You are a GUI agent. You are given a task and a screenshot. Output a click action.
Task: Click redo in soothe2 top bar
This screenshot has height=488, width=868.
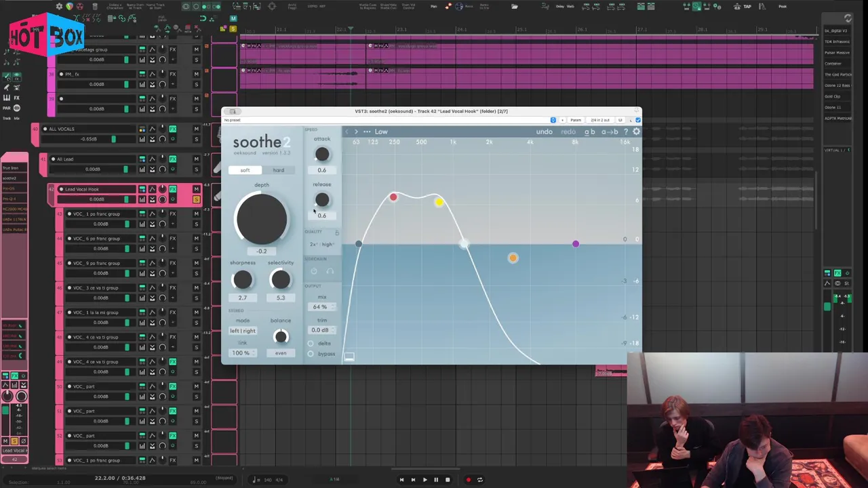[568, 131]
